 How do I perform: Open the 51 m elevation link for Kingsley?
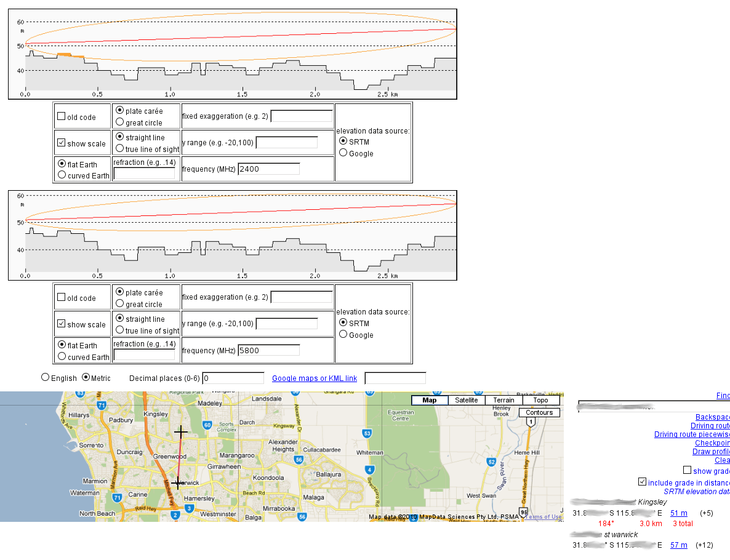[x=679, y=513]
